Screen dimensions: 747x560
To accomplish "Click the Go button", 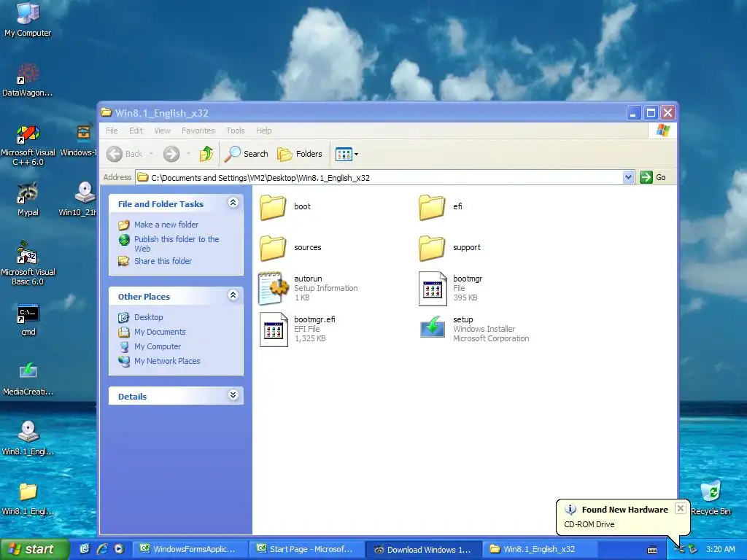I will [653, 178].
